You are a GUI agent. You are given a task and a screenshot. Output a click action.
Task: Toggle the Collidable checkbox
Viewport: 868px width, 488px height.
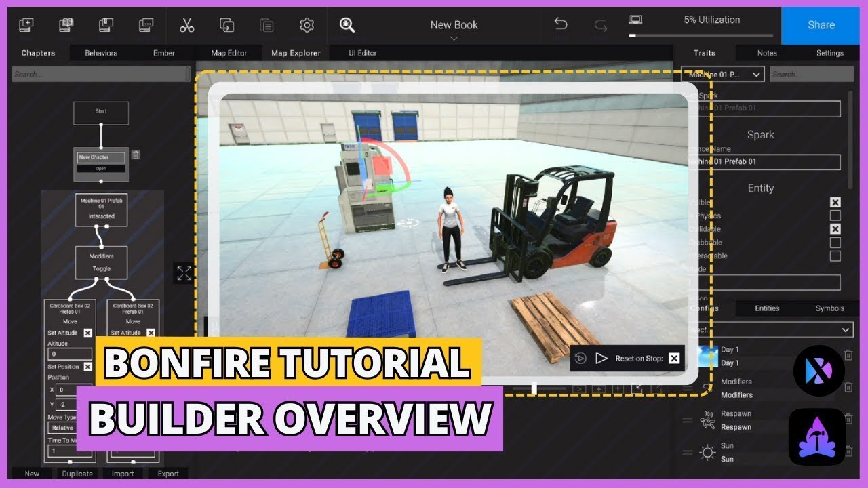(835, 229)
